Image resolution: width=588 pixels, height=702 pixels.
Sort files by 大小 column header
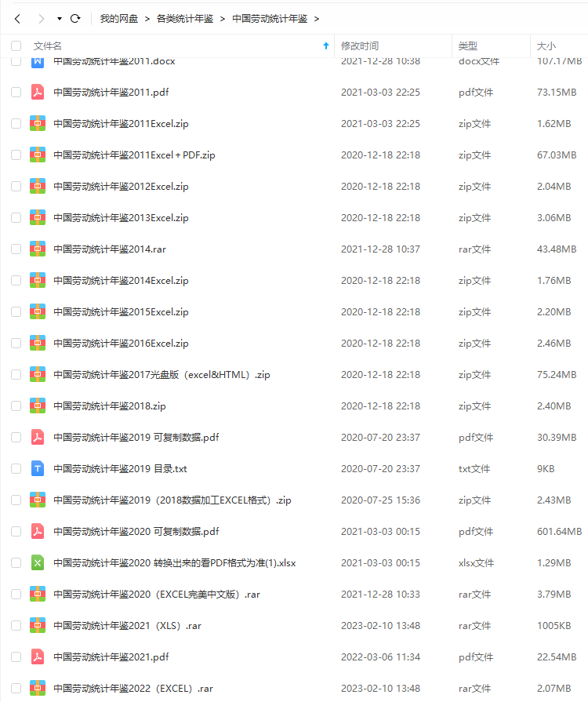coord(546,46)
